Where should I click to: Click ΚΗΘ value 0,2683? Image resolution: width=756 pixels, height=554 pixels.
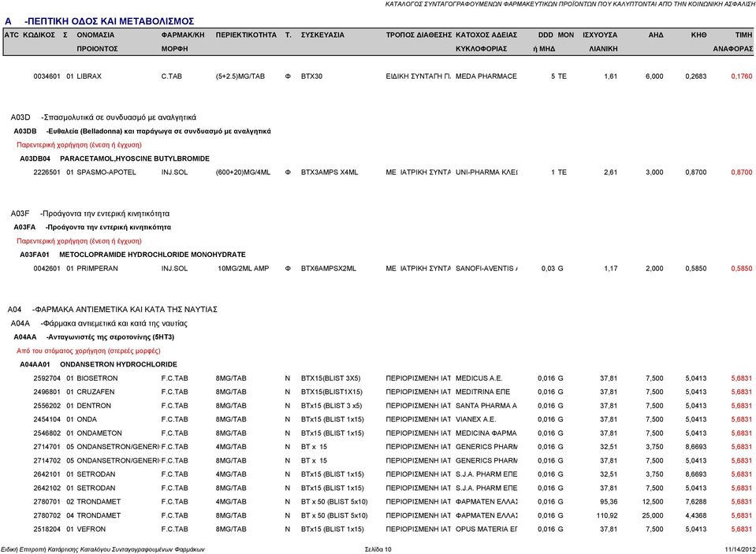[696, 76]
